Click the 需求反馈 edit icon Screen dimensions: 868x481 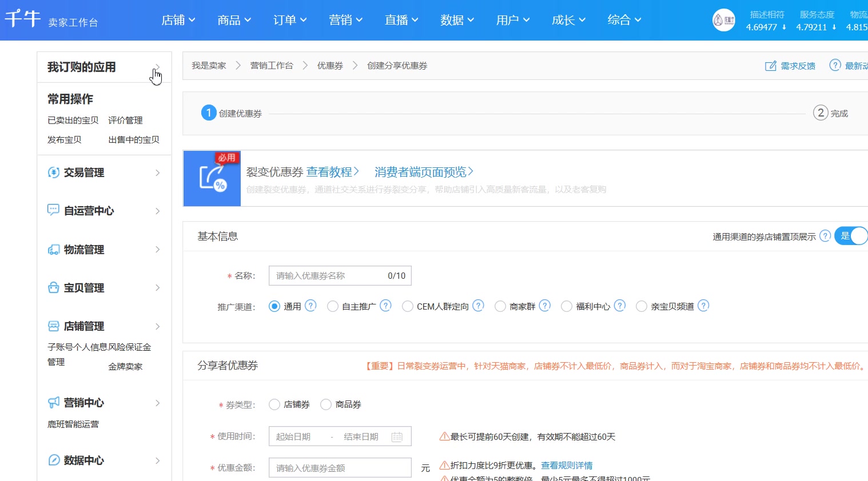pos(771,66)
